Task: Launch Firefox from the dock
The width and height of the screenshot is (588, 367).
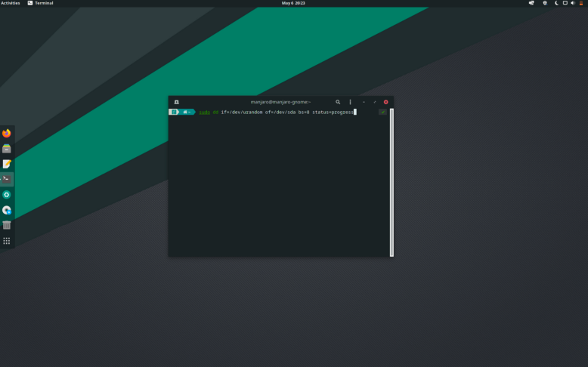Action: click(7, 133)
